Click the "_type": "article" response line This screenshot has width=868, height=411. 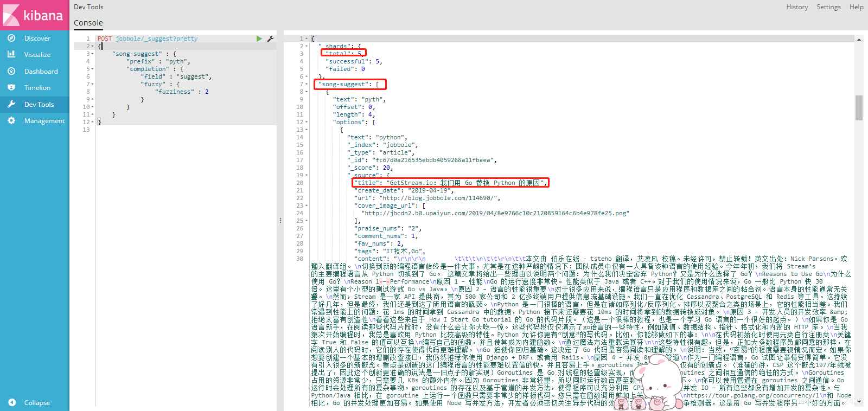click(x=382, y=152)
